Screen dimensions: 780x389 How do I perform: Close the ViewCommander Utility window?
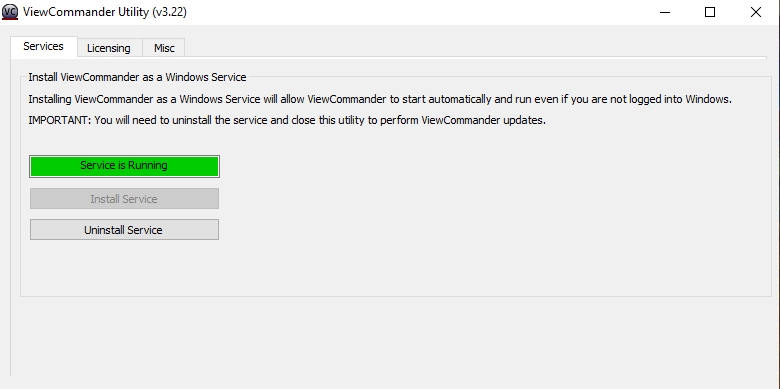[x=756, y=12]
